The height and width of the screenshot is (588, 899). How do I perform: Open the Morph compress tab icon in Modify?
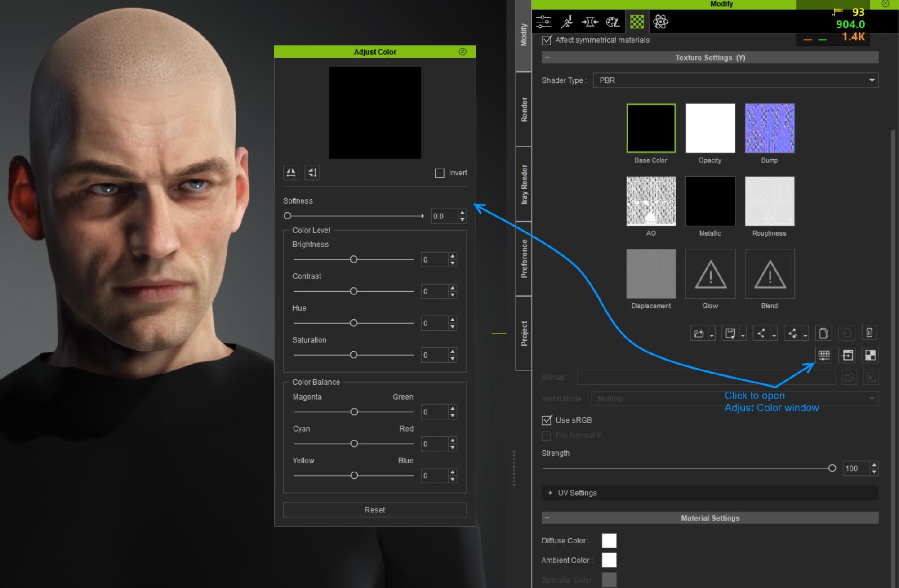(x=590, y=22)
